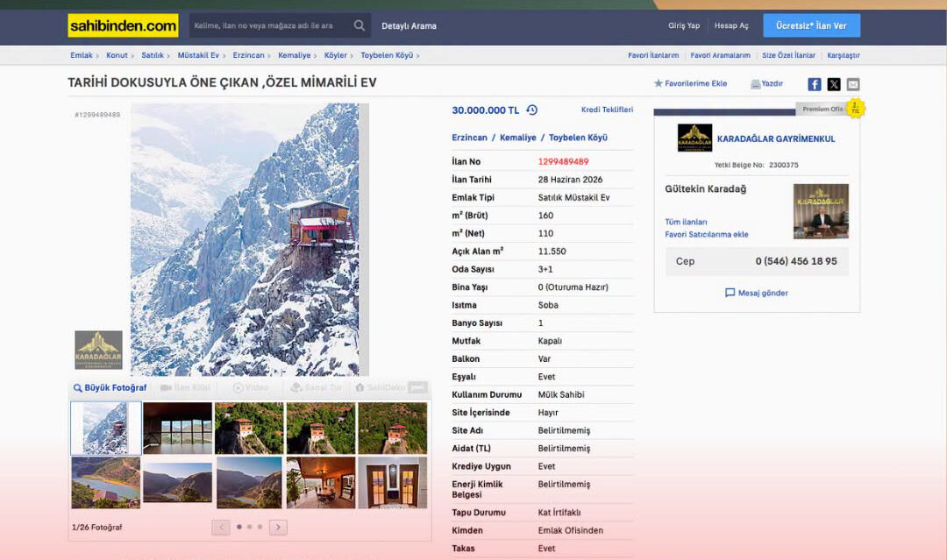Switch to Video tab
This screenshot has height=560, width=947.
(x=251, y=387)
